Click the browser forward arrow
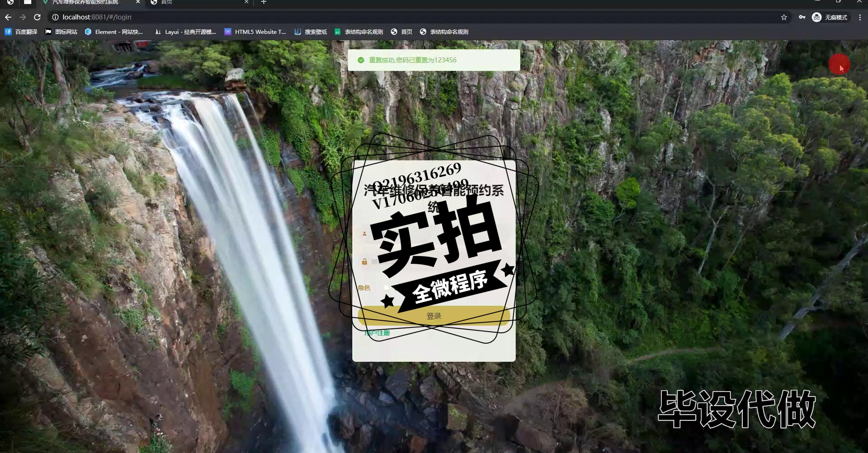 pyautogui.click(x=23, y=17)
